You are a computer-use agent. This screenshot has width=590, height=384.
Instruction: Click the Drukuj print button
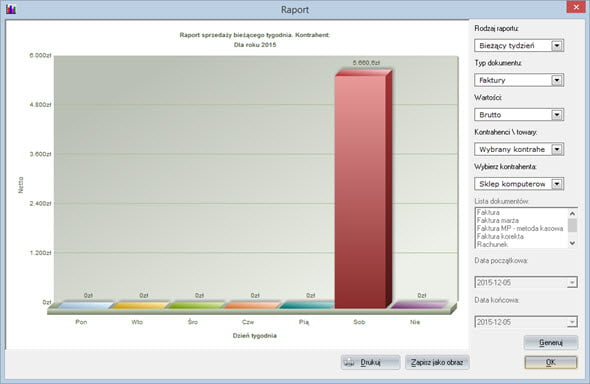370,362
